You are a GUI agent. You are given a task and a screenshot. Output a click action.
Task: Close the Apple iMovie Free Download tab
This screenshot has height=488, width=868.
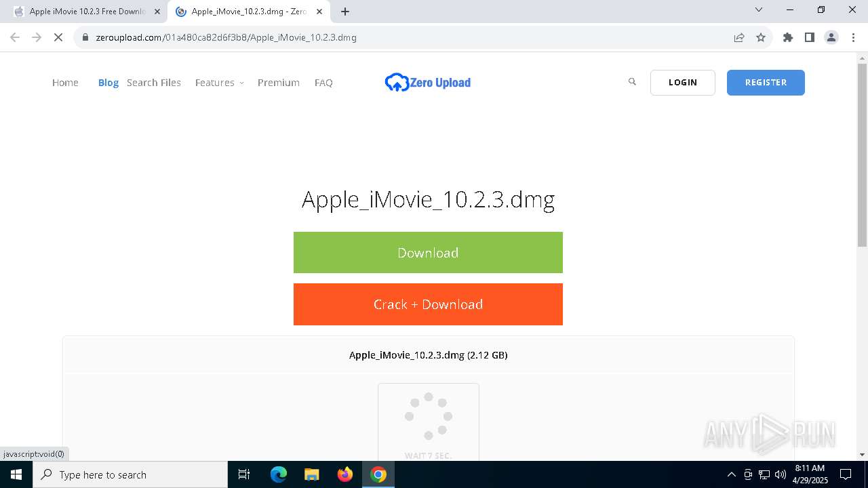(157, 12)
